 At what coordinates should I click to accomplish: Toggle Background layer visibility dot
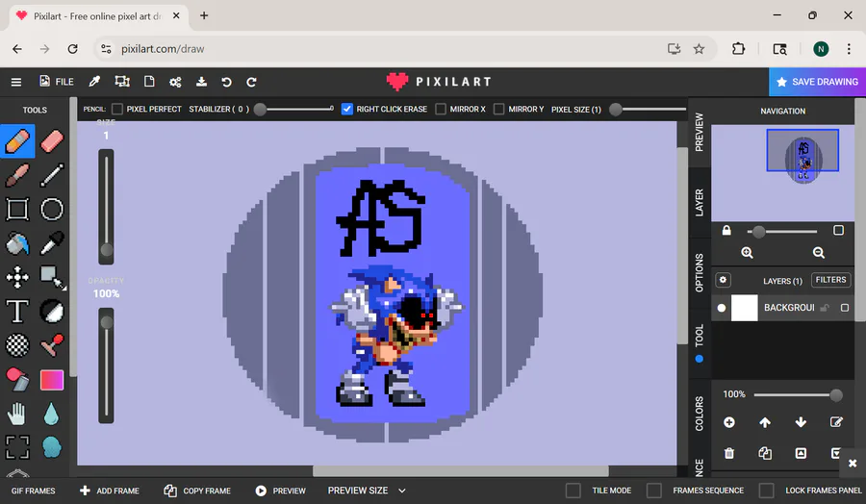coord(722,308)
